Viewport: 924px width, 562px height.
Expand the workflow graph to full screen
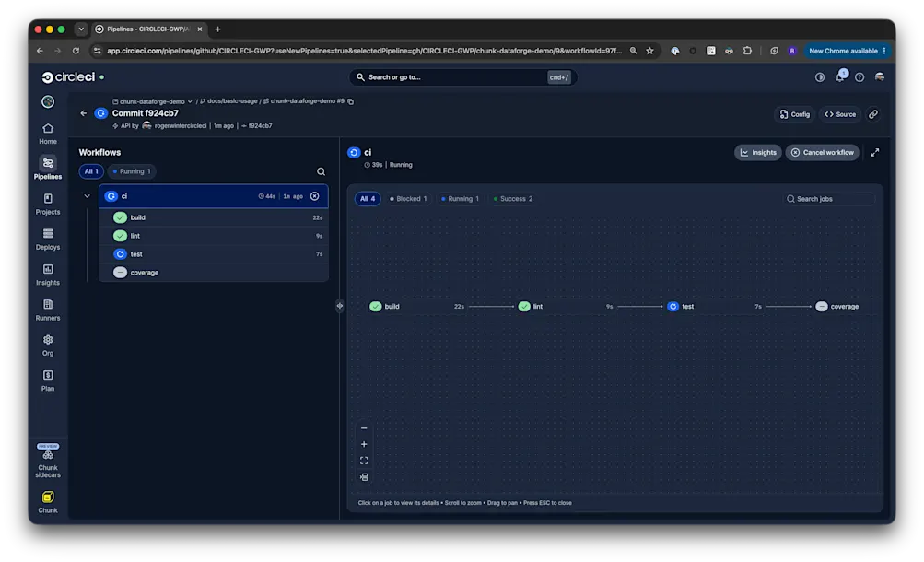[x=875, y=153]
